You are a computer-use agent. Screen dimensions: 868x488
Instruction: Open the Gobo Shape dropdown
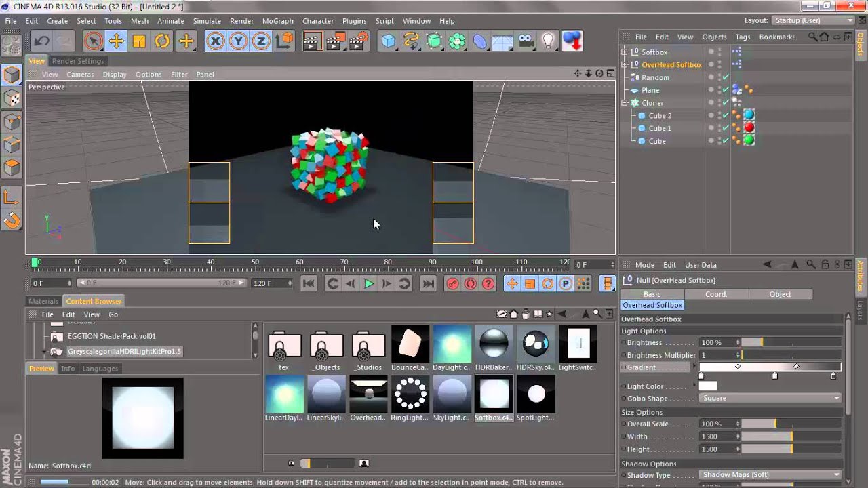click(x=770, y=398)
